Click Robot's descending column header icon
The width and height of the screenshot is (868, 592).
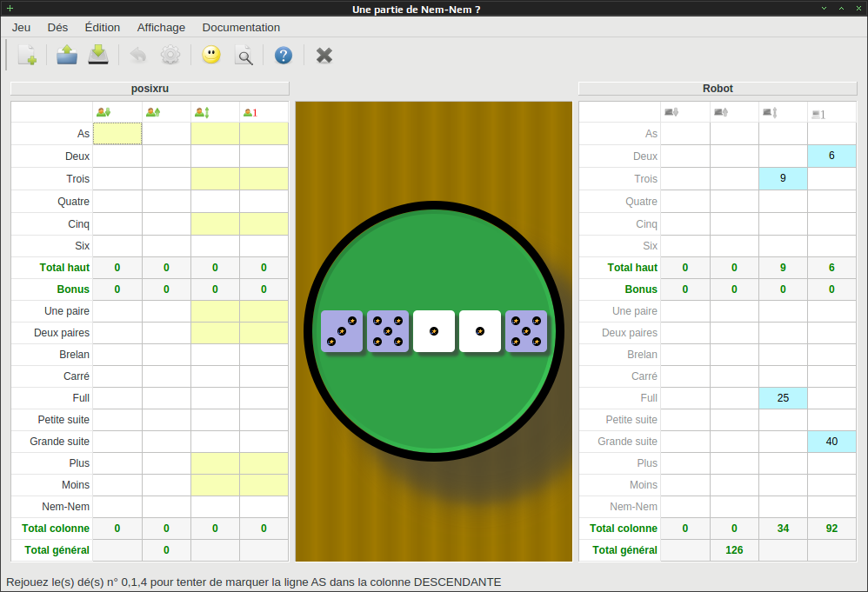671,112
